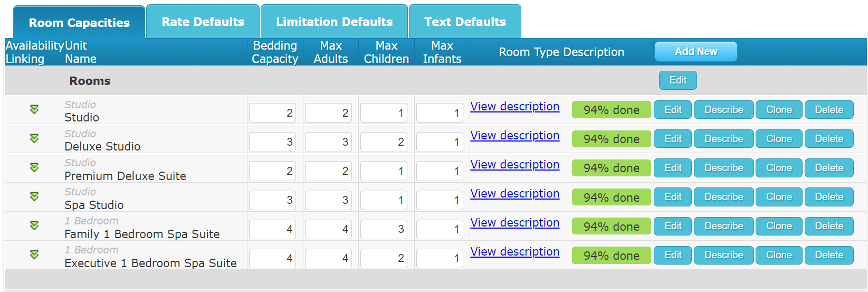Viewport: 868px width, 292px height.
Task: Click the availability linking icon for Studio
Action: coord(34,109)
